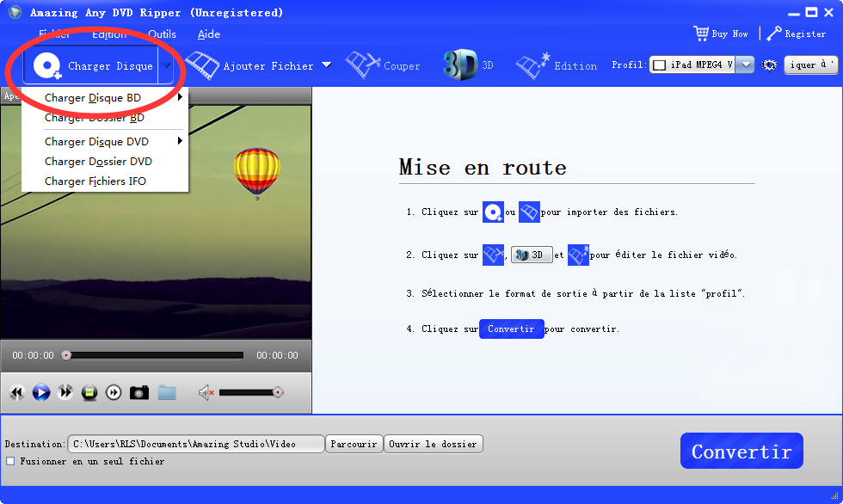Click the Register key link
Screen dimensions: 843x504
click(797, 34)
